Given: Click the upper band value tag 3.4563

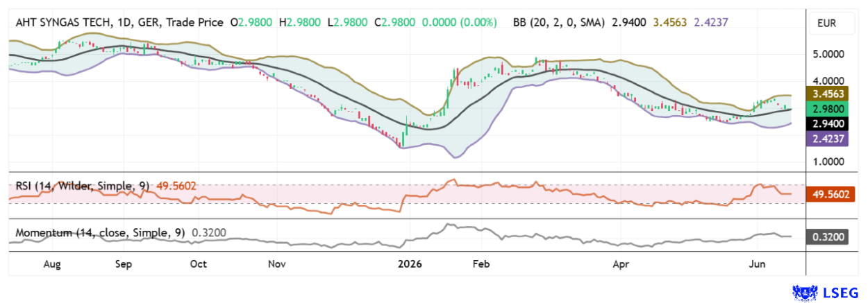Looking at the screenshot, I should click(x=828, y=94).
